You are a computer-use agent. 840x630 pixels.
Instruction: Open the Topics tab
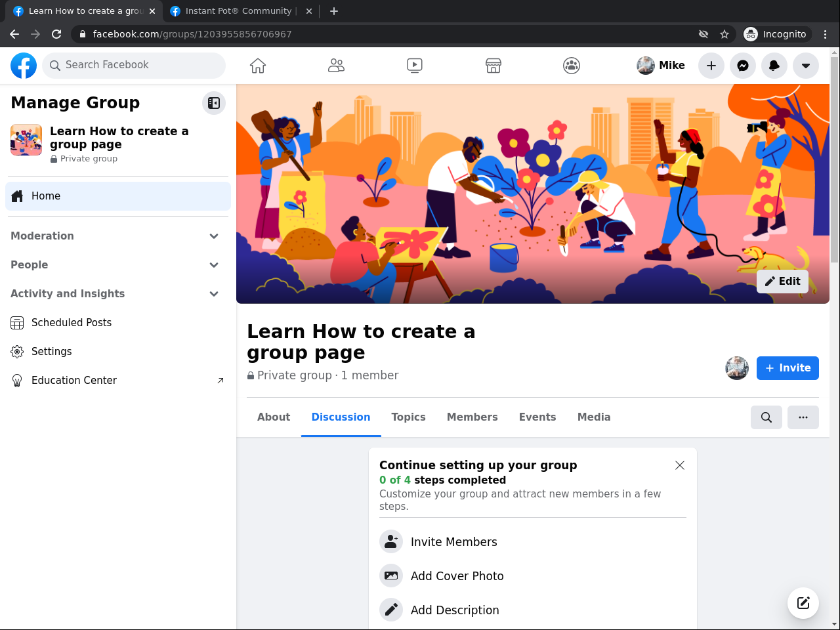coord(408,417)
